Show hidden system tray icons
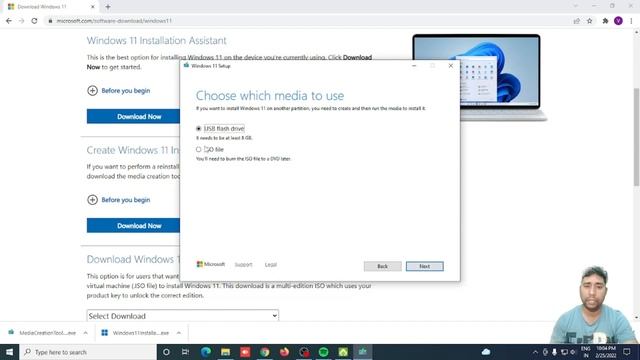The width and height of the screenshot is (640, 360). point(535,352)
